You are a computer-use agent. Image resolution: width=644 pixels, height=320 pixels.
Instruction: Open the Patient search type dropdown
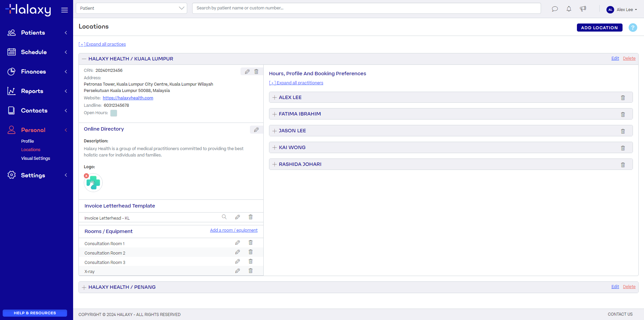[131, 8]
